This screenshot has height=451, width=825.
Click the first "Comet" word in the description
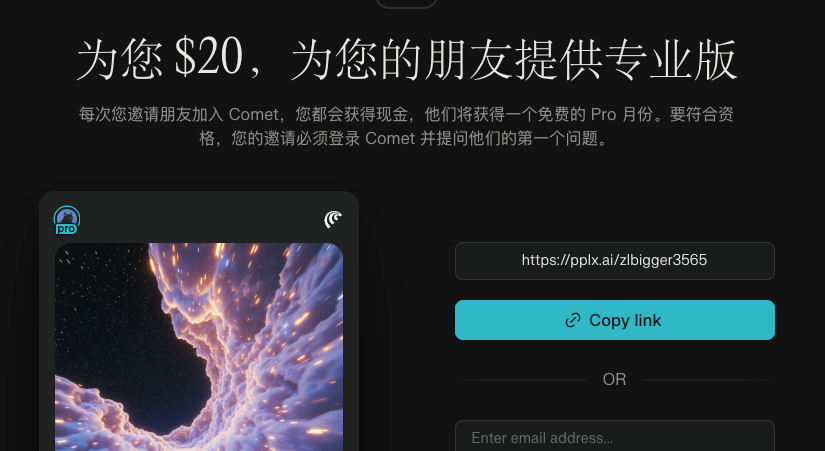point(254,114)
